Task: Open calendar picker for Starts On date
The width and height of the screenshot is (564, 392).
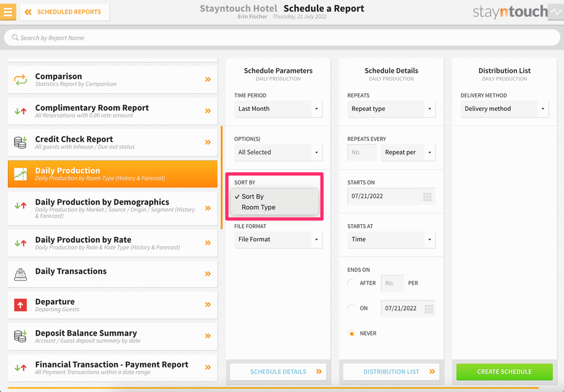Action: click(x=427, y=197)
